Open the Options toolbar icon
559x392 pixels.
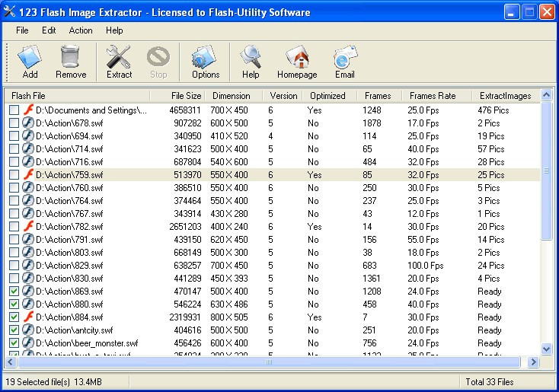point(204,56)
